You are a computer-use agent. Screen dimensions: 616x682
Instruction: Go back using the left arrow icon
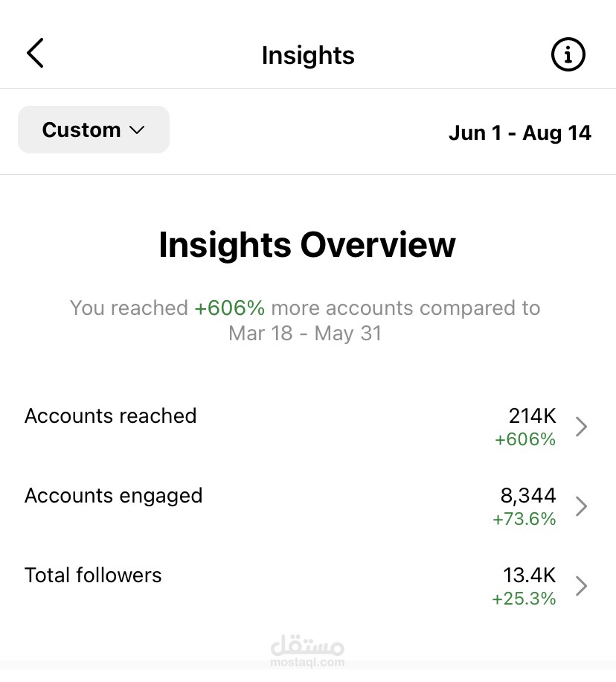(x=35, y=53)
